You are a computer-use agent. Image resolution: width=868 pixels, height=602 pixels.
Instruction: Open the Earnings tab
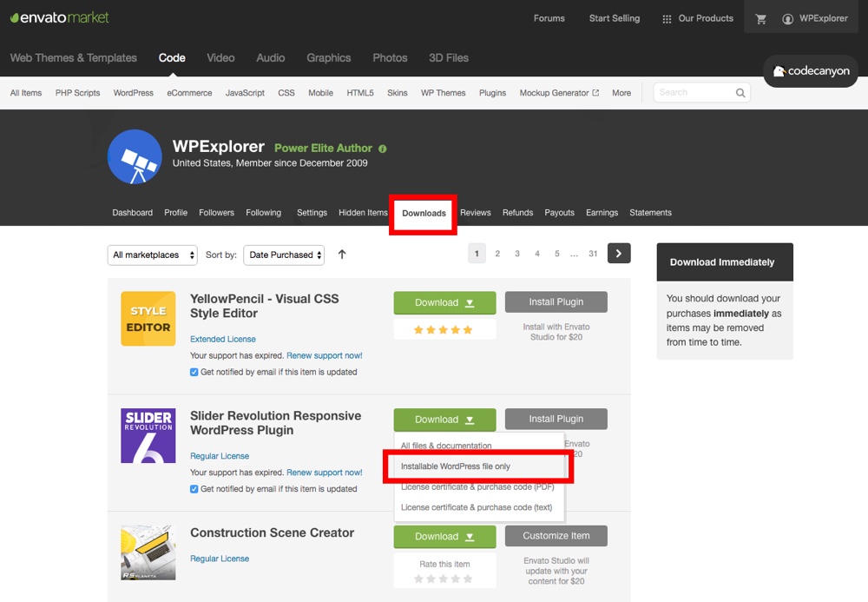coord(602,213)
